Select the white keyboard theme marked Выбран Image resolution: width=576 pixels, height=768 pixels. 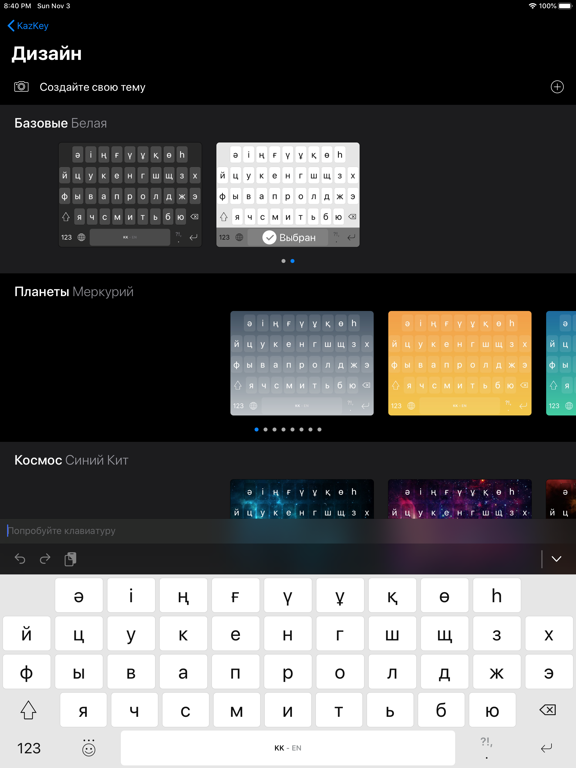pos(288,194)
